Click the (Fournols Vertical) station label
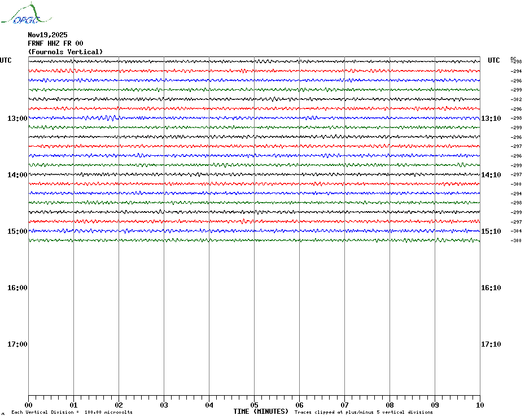Image resolution: width=525 pixels, height=420 pixels. pyautogui.click(x=65, y=52)
